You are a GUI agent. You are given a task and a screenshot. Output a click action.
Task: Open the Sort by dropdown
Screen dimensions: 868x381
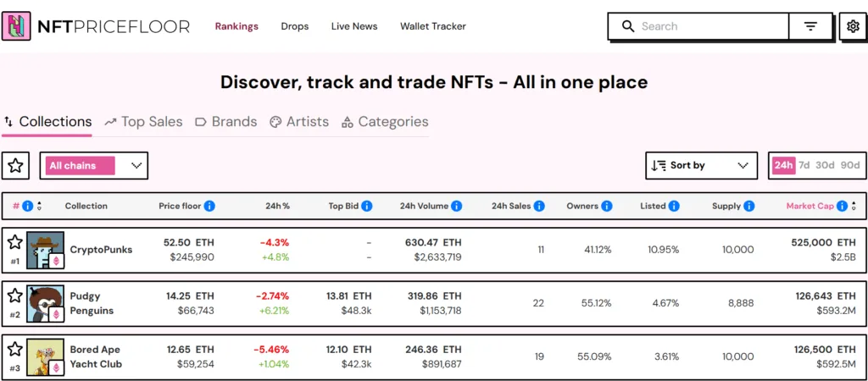(x=701, y=166)
